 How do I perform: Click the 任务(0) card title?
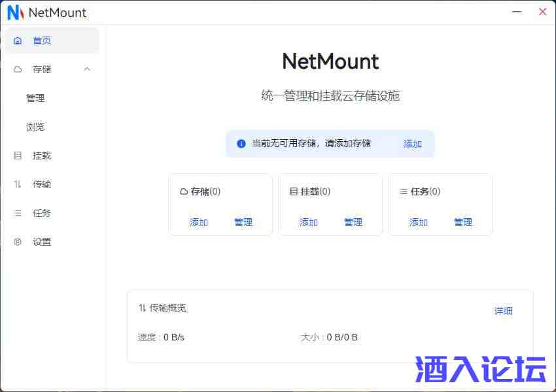[425, 191]
